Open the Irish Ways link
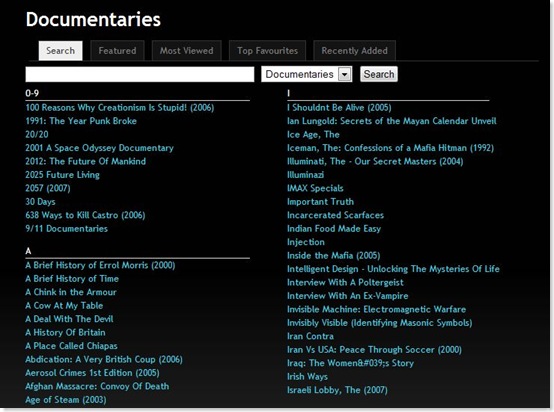This screenshot has width=554, height=412. tap(307, 376)
